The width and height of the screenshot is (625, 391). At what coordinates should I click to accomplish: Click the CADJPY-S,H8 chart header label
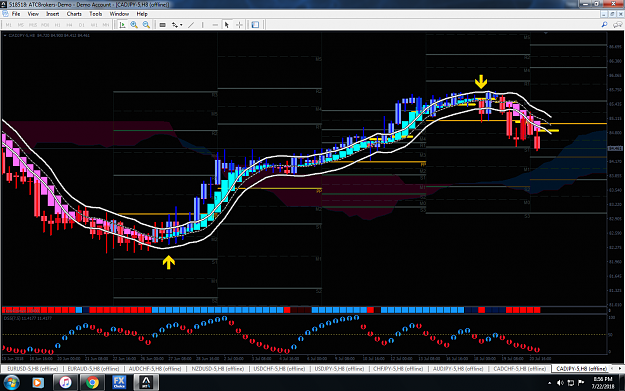[49, 35]
